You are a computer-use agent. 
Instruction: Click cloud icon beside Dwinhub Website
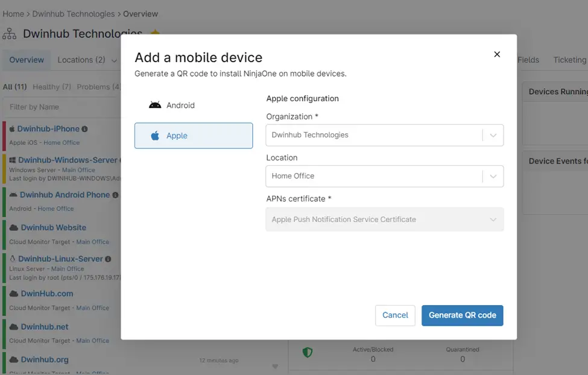(14, 228)
